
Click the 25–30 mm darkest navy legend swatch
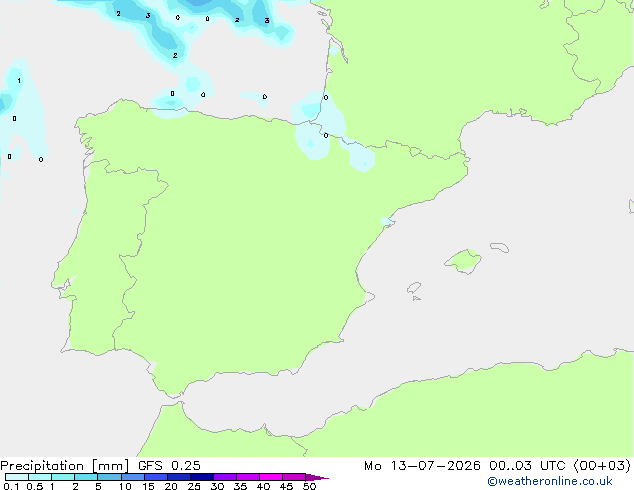coord(202,477)
